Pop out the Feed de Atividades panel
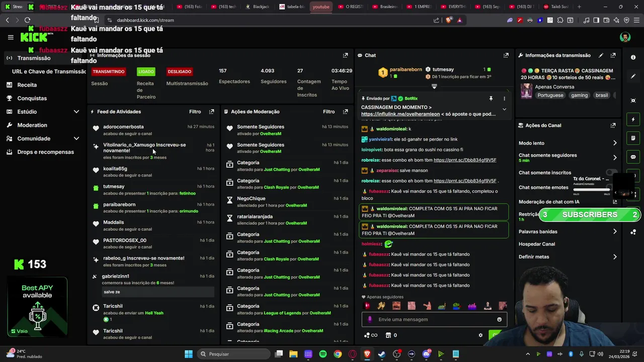This screenshot has height=362, width=644. point(211,112)
